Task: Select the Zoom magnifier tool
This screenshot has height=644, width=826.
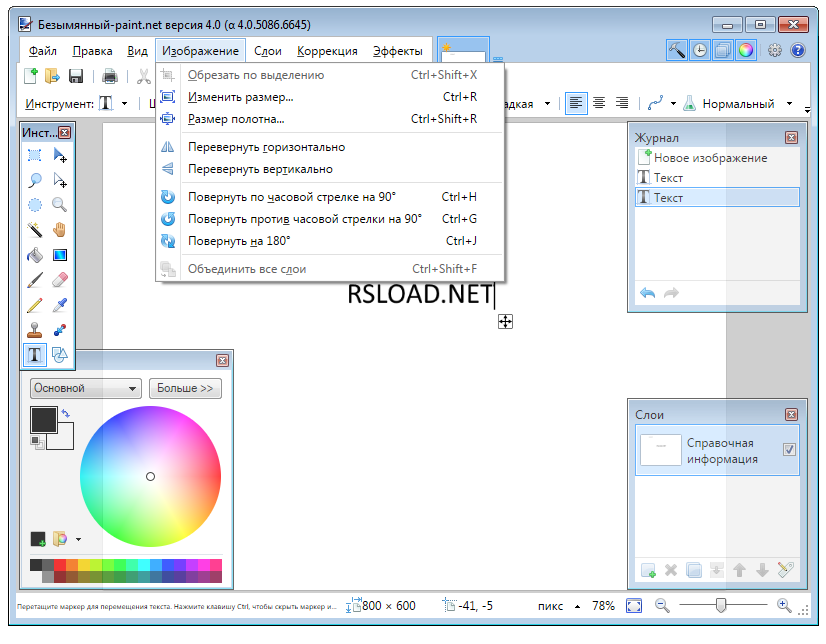Action: [60, 205]
